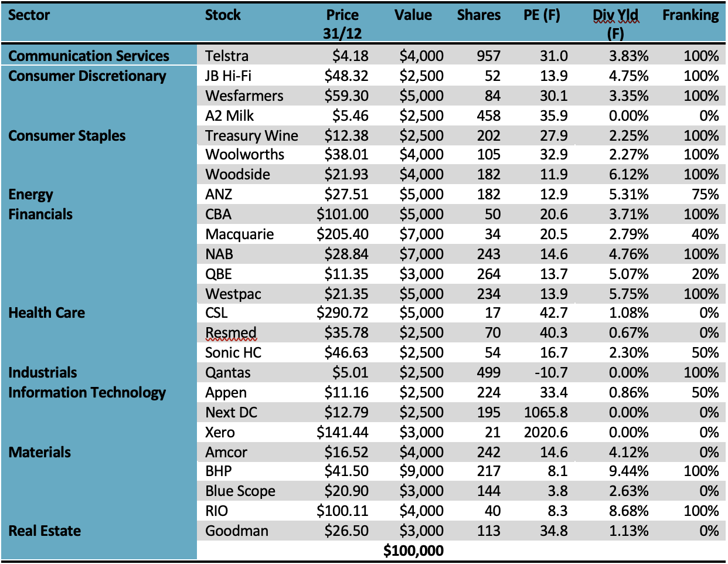Click the Macquarie price $205.40
728x564 pixels.
342,235
